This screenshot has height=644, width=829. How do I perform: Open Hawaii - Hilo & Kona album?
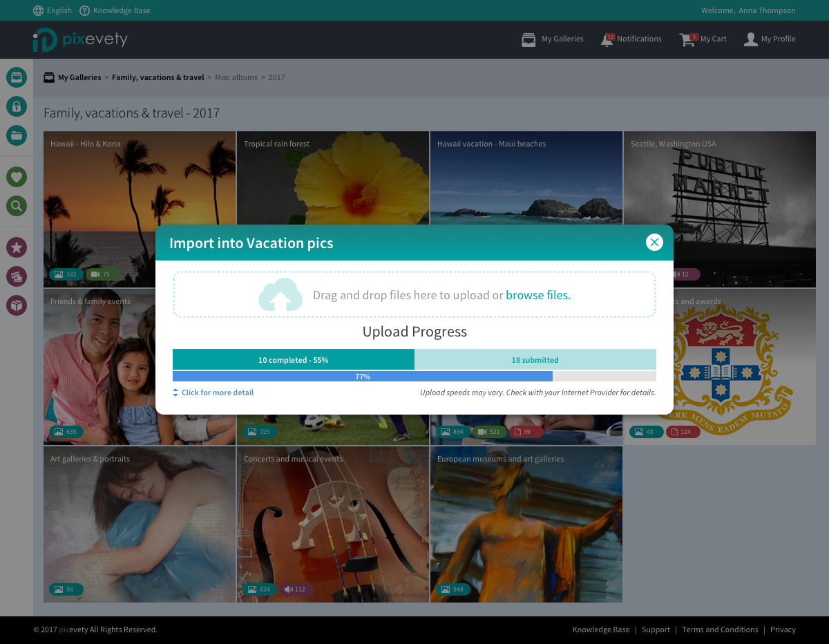click(140, 180)
